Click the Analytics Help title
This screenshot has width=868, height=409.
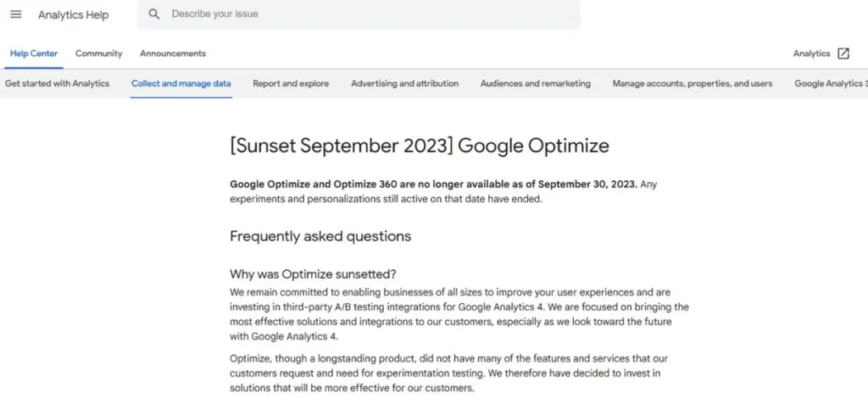(x=73, y=15)
